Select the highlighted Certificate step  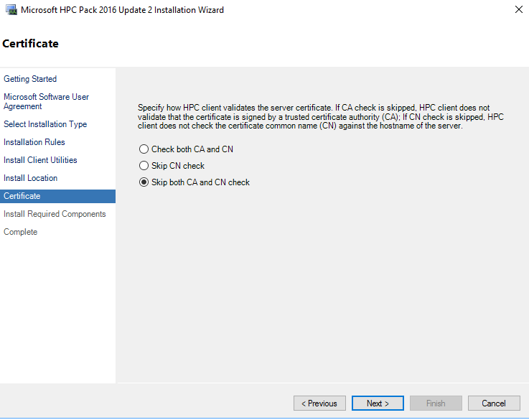point(57,196)
